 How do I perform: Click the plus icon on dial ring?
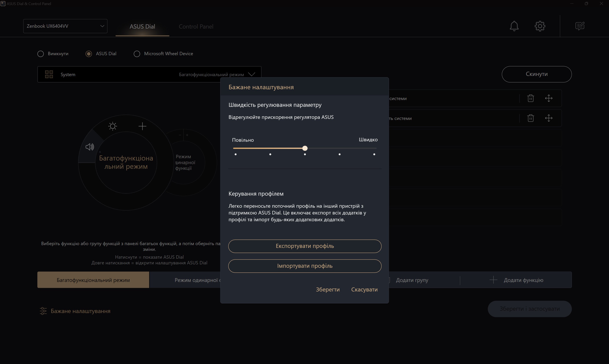tap(142, 126)
